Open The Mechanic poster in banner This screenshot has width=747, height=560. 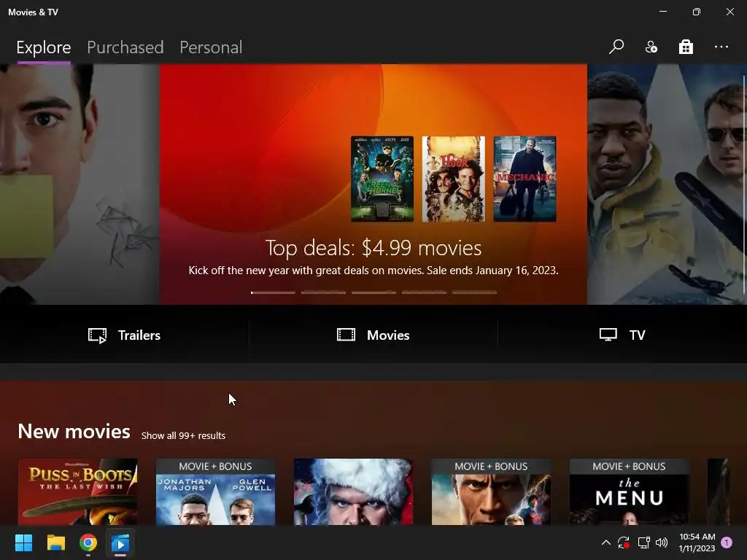click(x=525, y=179)
